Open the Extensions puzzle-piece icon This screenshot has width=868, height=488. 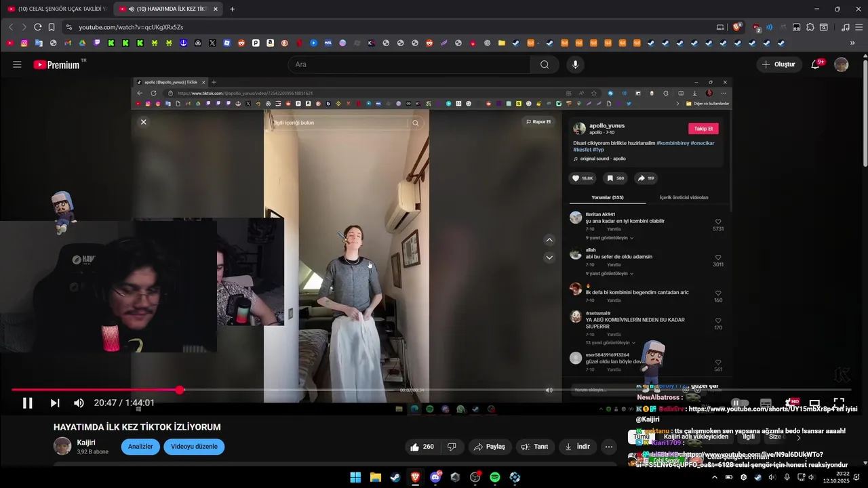[x=810, y=27]
